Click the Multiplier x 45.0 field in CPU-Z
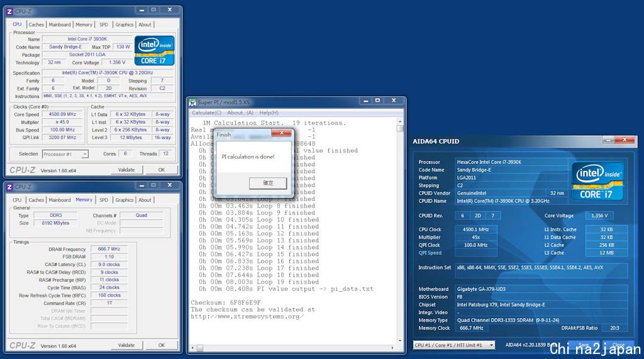This screenshot has width=644, height=359. click(x=62, y=122)
